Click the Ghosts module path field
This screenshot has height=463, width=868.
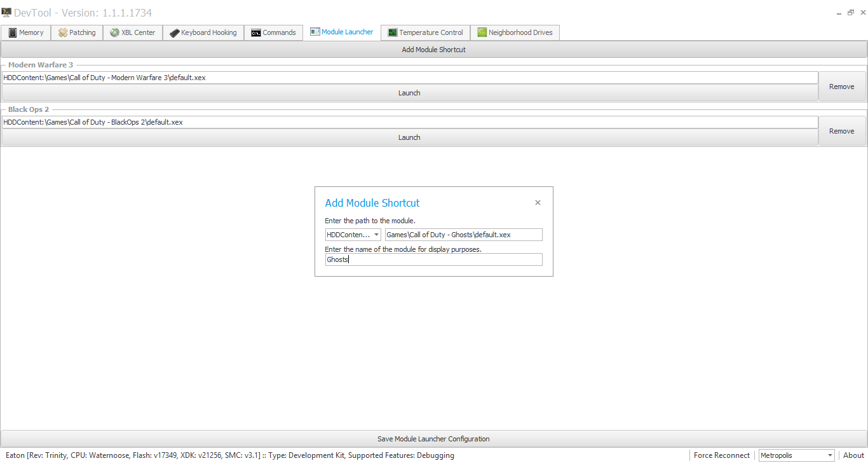coord(464,235)
